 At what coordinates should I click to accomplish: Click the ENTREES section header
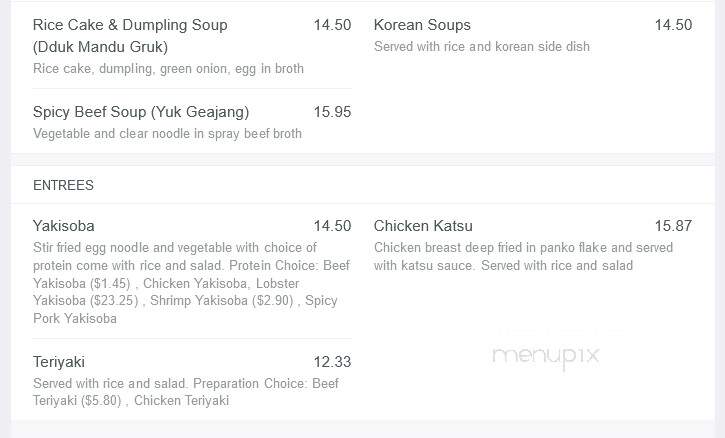63,185
